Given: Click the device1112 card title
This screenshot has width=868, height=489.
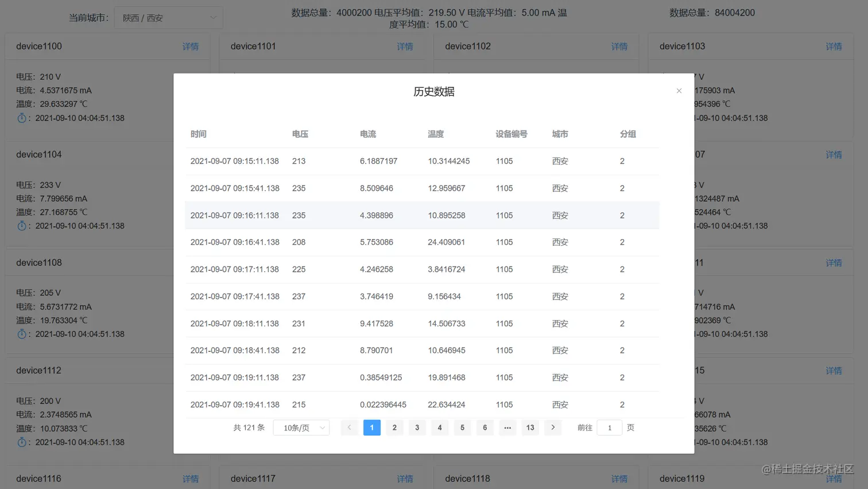Looking at the screenshot, I should tap(38, 371).
